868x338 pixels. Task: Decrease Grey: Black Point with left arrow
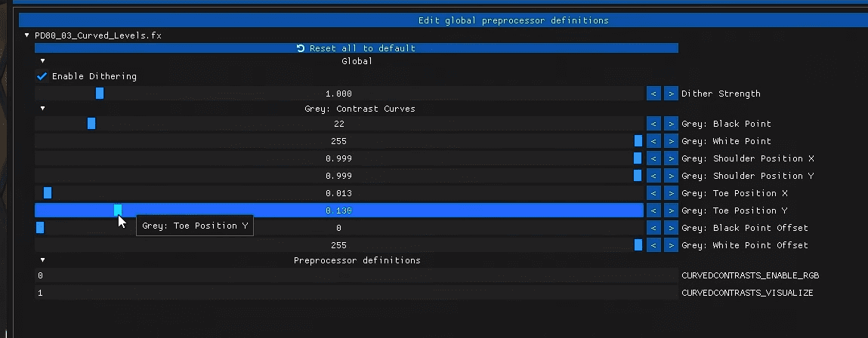click(x=653, y=124)
